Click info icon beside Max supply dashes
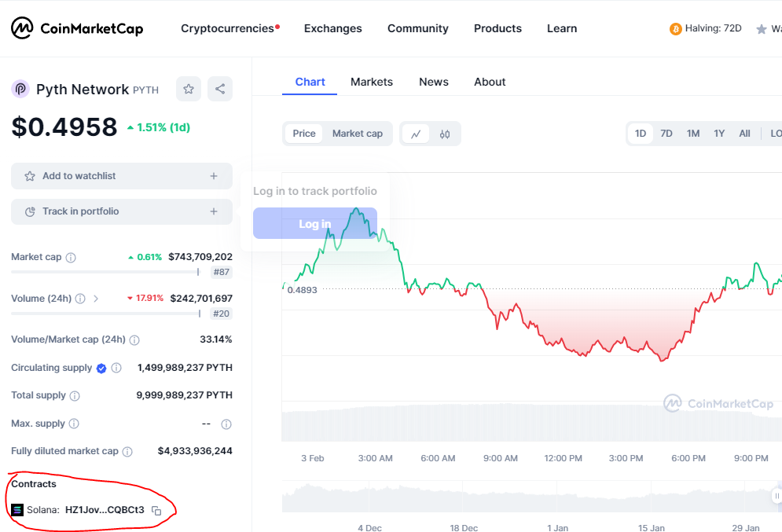The width and height of the screenshot is (782, 532). [226, 424]
